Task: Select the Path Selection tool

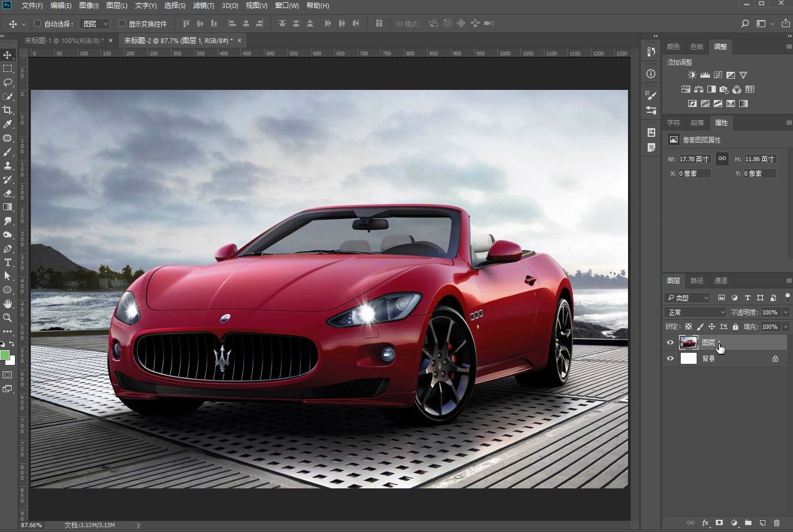Action: [x=7, y=276]
